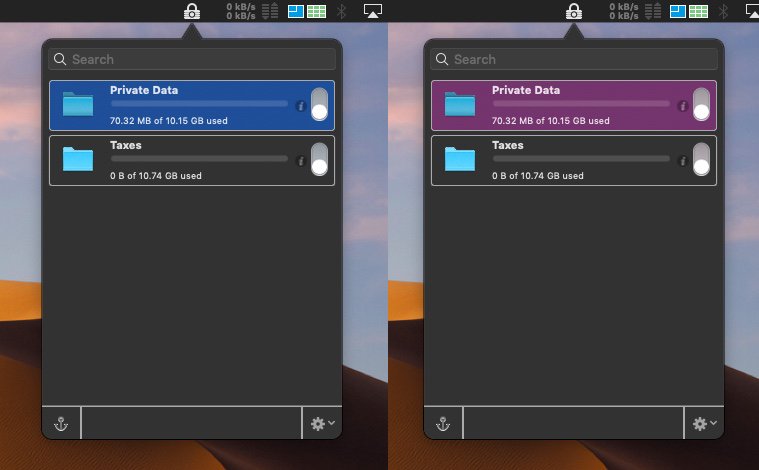Viewport: 759px width, 470px height.
Task: Click "70.32 MB of 10.15 GB used" in blue row
Action: coord(168,121)
